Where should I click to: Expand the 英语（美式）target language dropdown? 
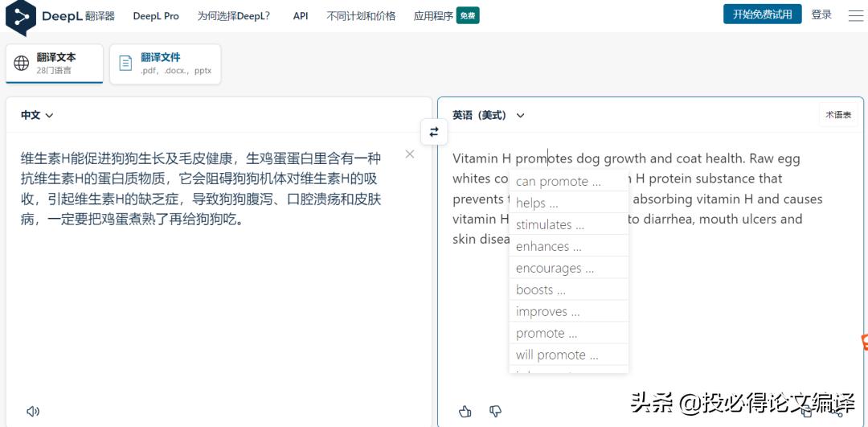(489, 115)
